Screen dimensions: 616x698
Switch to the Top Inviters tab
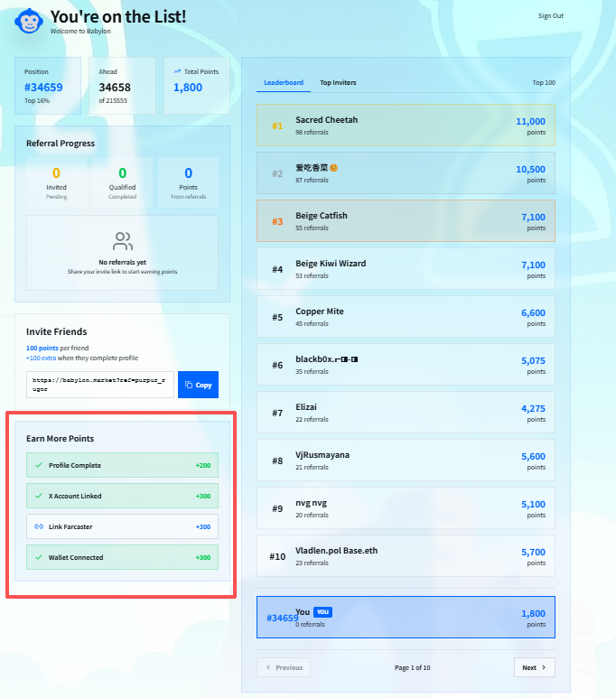tap(338, 83)
